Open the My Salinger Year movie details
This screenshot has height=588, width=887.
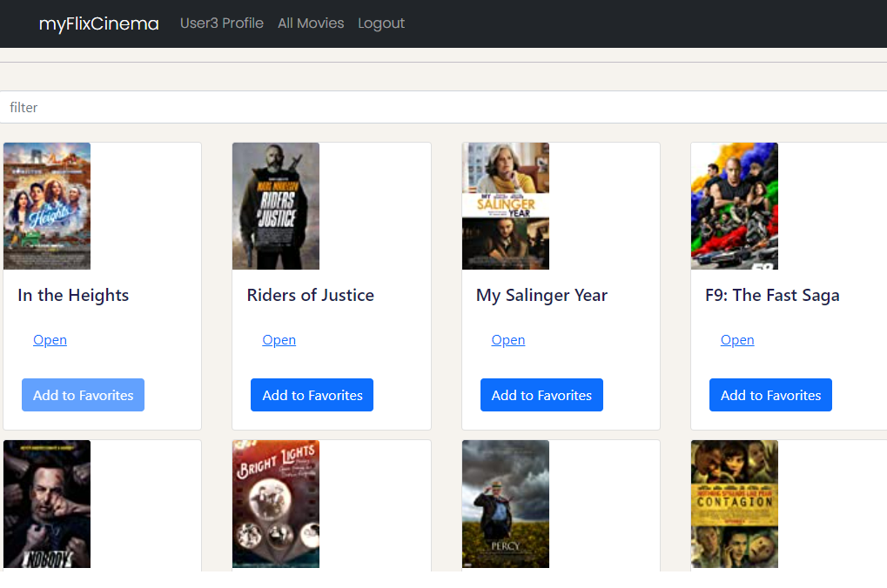(x=507, y=339)
